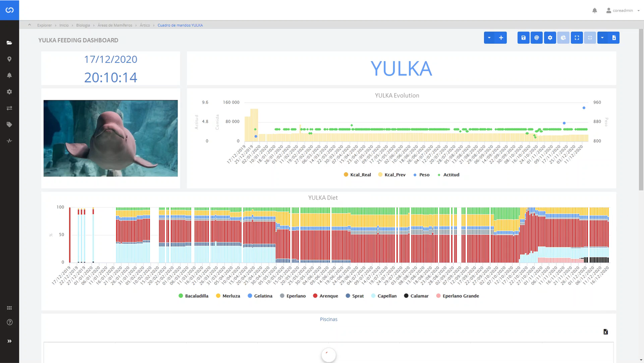Toggle Kcal_Real series in Evolution legend

coord(357,175)
